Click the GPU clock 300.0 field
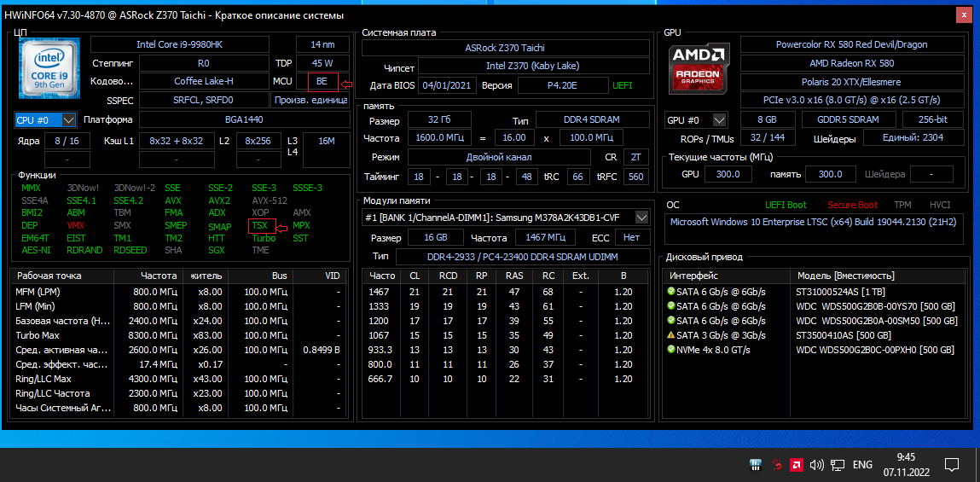 (x=728, y=174)
